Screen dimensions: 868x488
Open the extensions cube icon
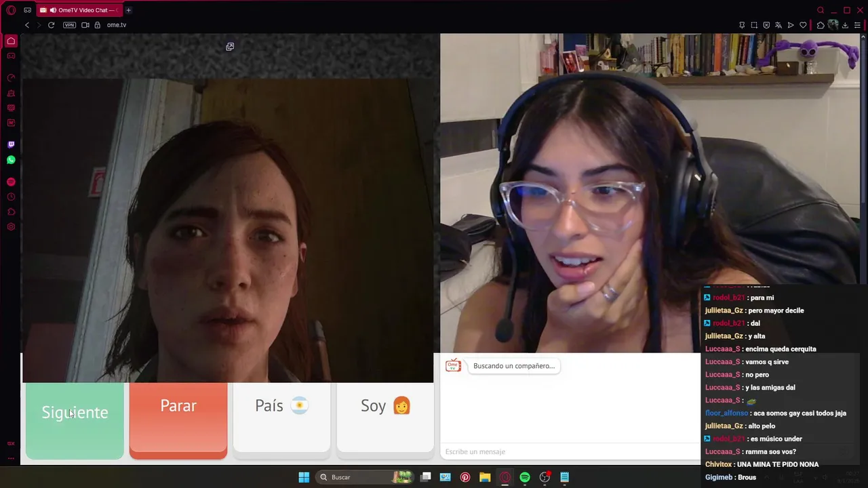tap(821, 25)
